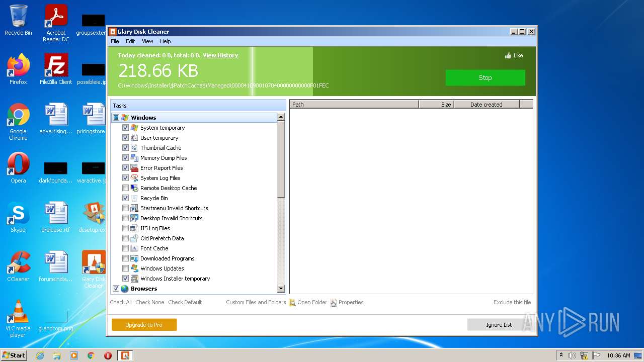The width and height of the screenshot is (644, 362).
Task: Click the task list scroll up arrow
Action: 281,117
